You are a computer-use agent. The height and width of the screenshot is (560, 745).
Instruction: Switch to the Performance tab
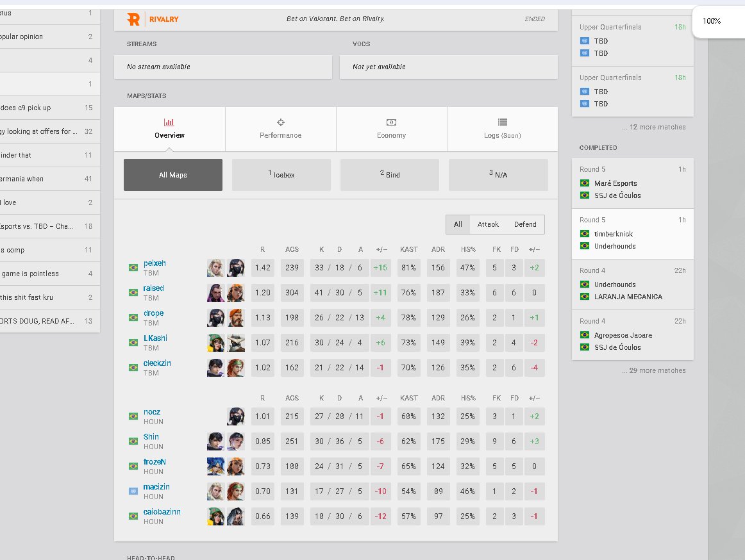tap(280, 129)
